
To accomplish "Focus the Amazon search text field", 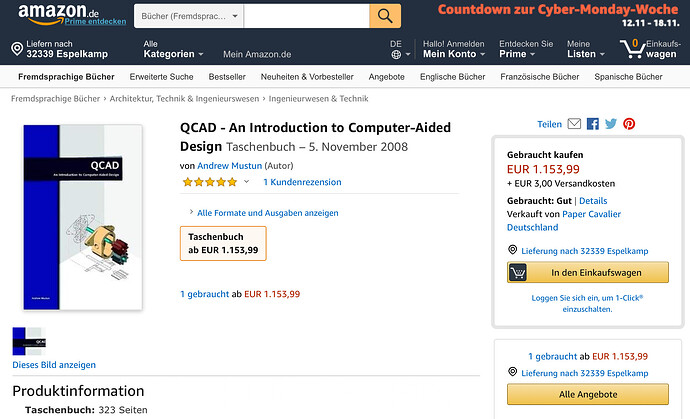I will [306, 17].
